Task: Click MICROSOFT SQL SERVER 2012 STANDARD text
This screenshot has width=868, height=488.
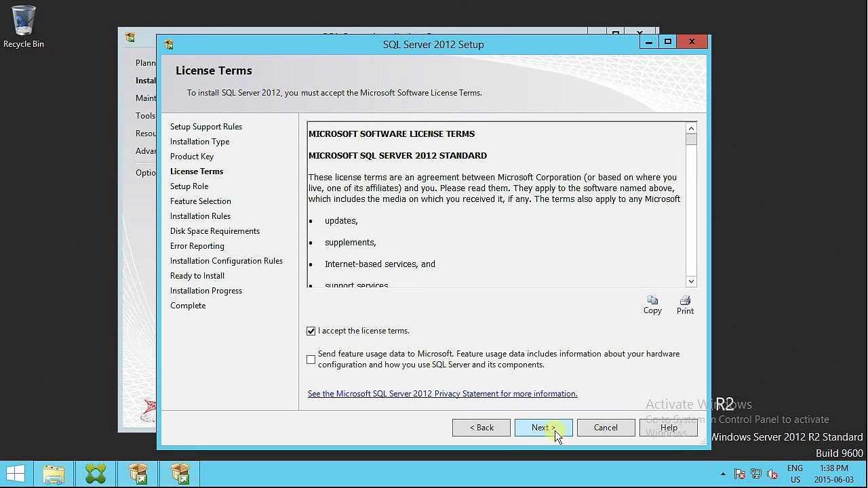Action: click(x=398, y=156)
